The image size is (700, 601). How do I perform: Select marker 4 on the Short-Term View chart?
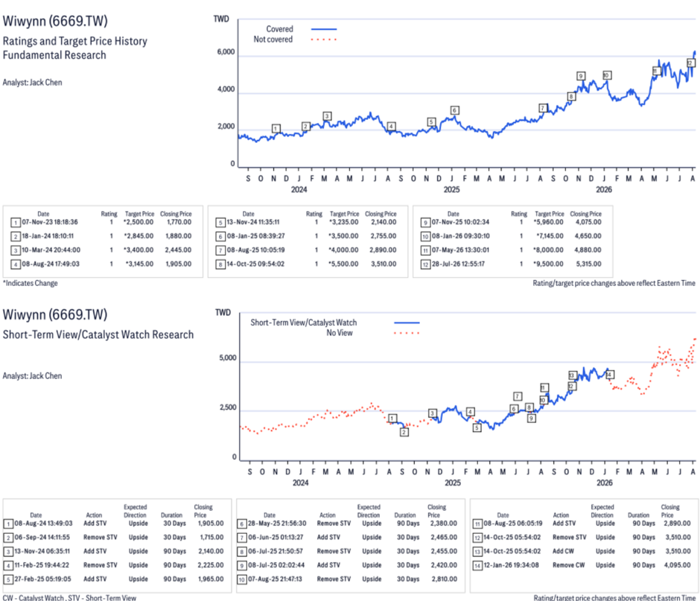tap(470, 412)
